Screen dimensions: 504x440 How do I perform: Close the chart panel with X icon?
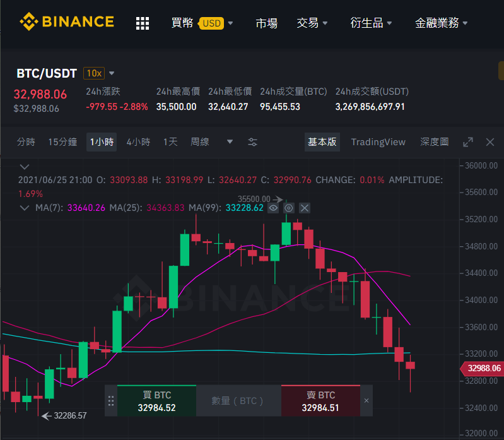pyautogui.click(x=490, y=142)
